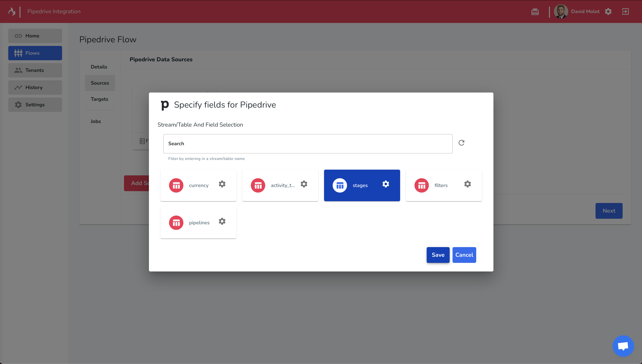Image resolution: width=642 pixels, height=364 pixels.
Task: Toggle the activity_t... stream card
Action: [x=280, y=185]
